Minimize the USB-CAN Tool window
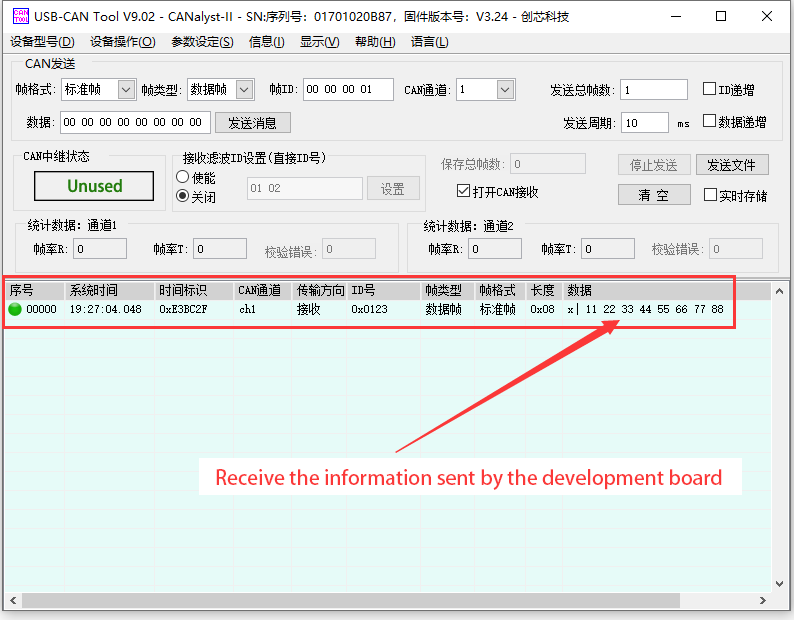This screenshot has height=620, width=794. coord(676,16)
